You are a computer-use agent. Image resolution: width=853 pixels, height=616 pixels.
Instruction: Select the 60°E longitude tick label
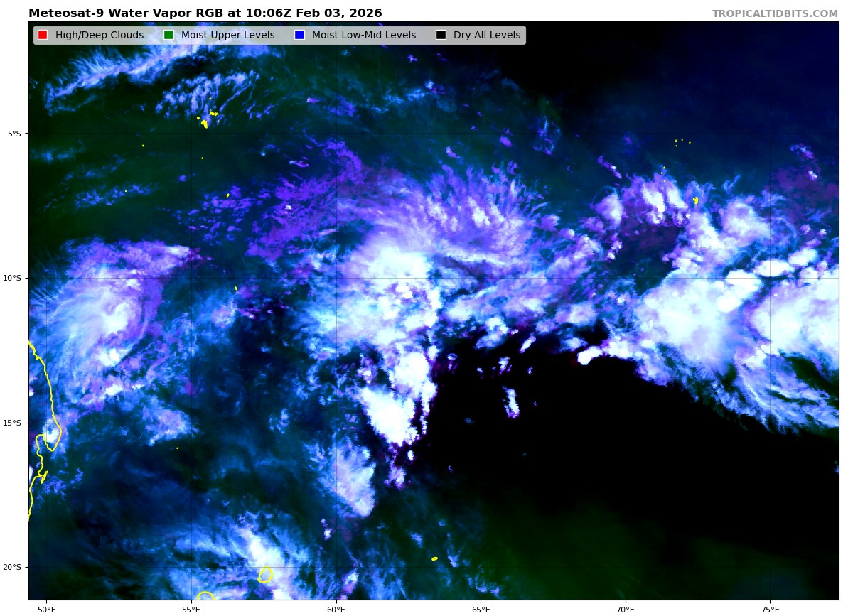[336, 609]
